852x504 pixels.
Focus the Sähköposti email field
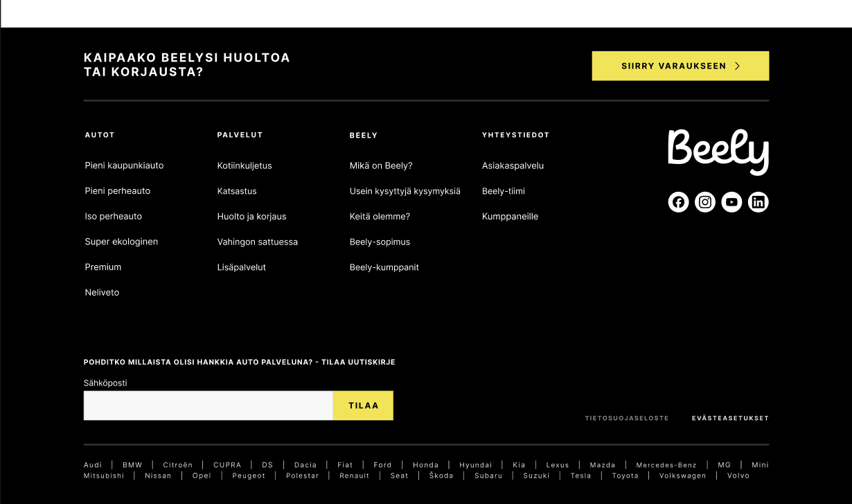pos(208,406)
